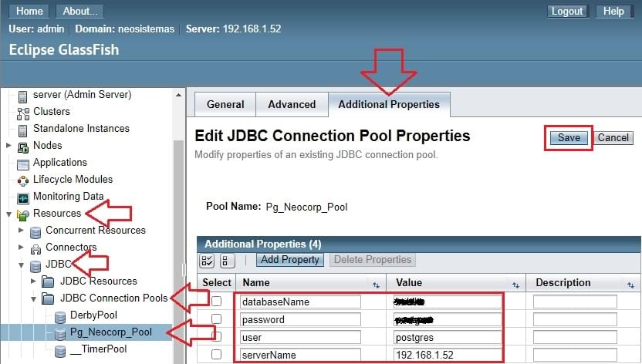This screenshot has width=642, height=364.
Task: Click the Pg_Neocorp_Pool database icon
Action: tap(59, 333)
